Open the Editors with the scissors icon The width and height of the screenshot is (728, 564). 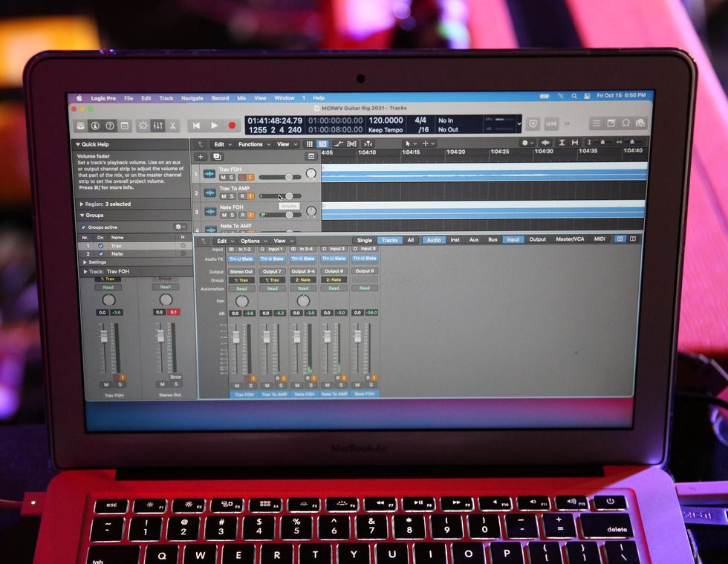pos(172,126)
